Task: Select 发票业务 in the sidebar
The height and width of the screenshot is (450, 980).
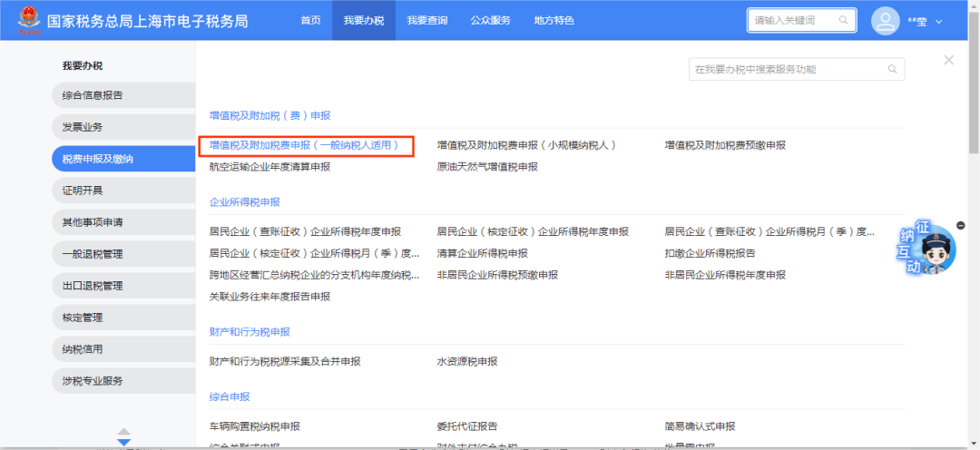Action: 83,127
